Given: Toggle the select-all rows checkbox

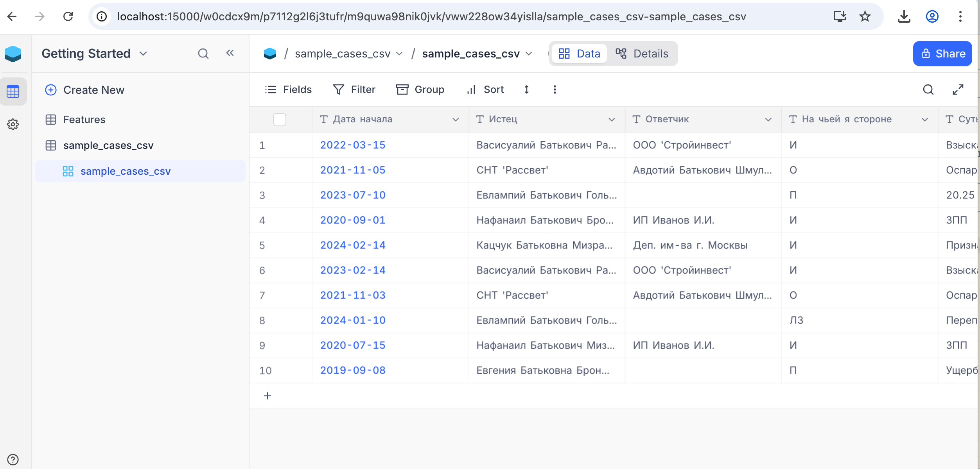Looking at the screenshot, I should [280, 119].
